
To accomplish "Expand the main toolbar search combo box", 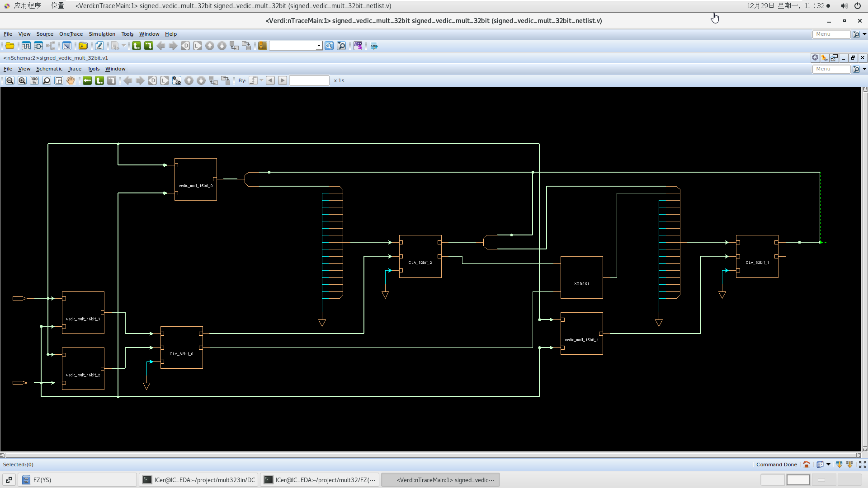I will coord(319,46).
